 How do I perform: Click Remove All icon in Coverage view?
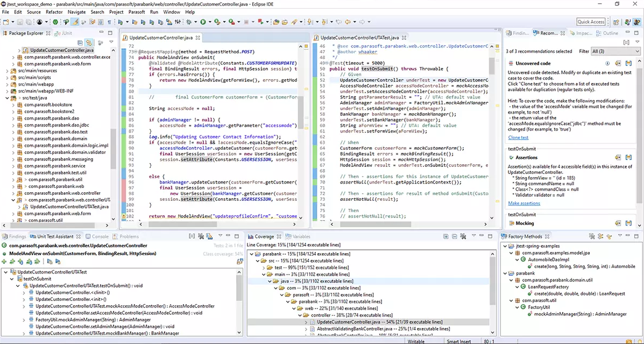pyautogui.click(x=463, y=236)
